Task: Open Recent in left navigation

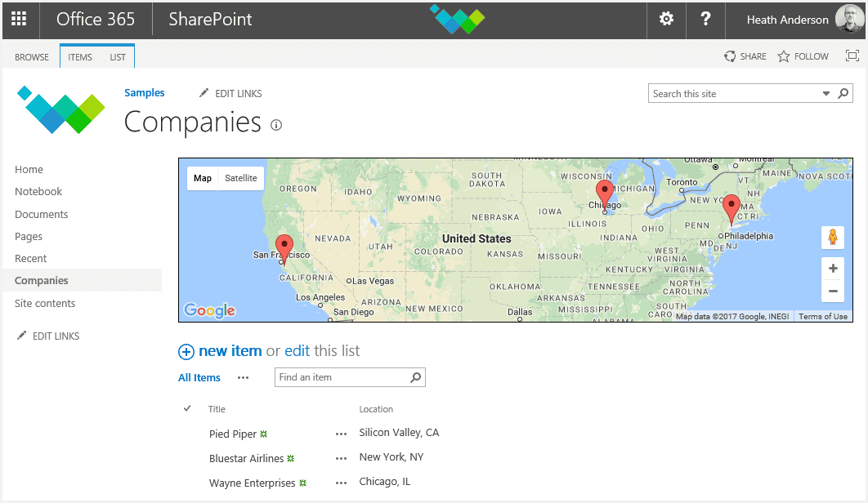Action: point(30,258)
